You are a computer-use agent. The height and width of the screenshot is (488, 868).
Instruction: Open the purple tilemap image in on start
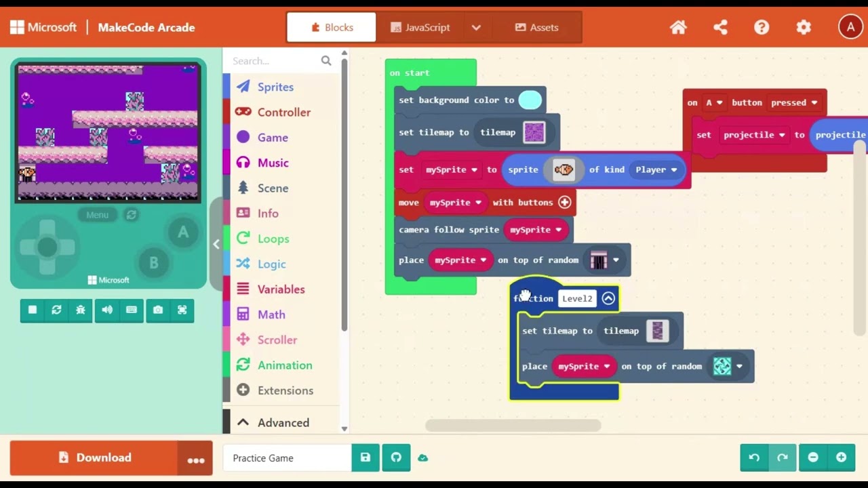[534, 132]
